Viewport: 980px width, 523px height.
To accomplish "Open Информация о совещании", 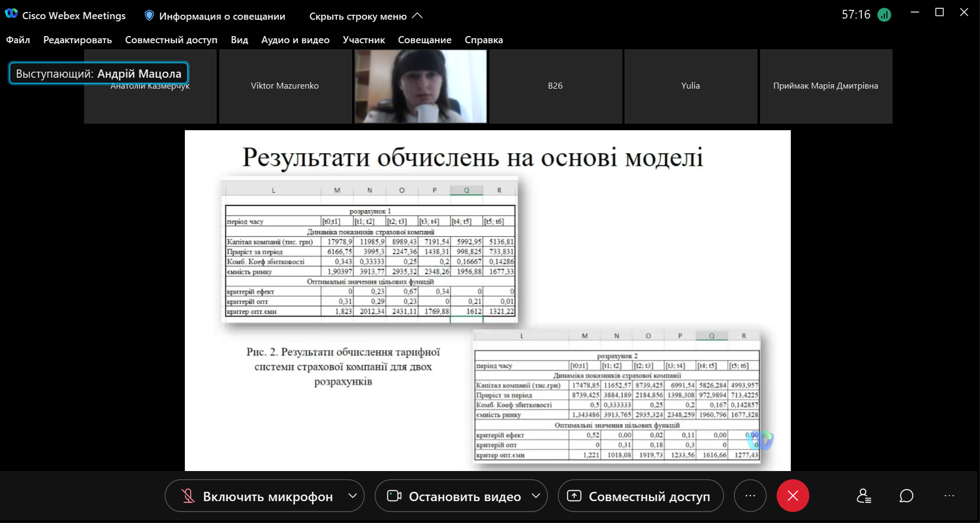I will (222, 16).
